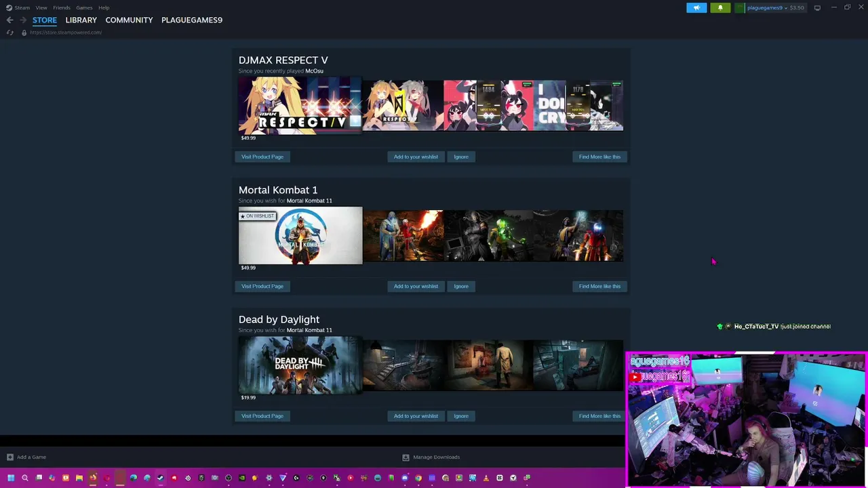Reload the store page
The image size is (868, 488).
coord(9,33)
